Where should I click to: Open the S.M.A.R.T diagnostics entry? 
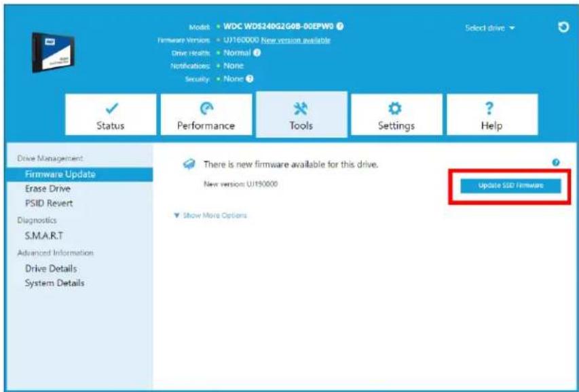[x=43, y=235]
